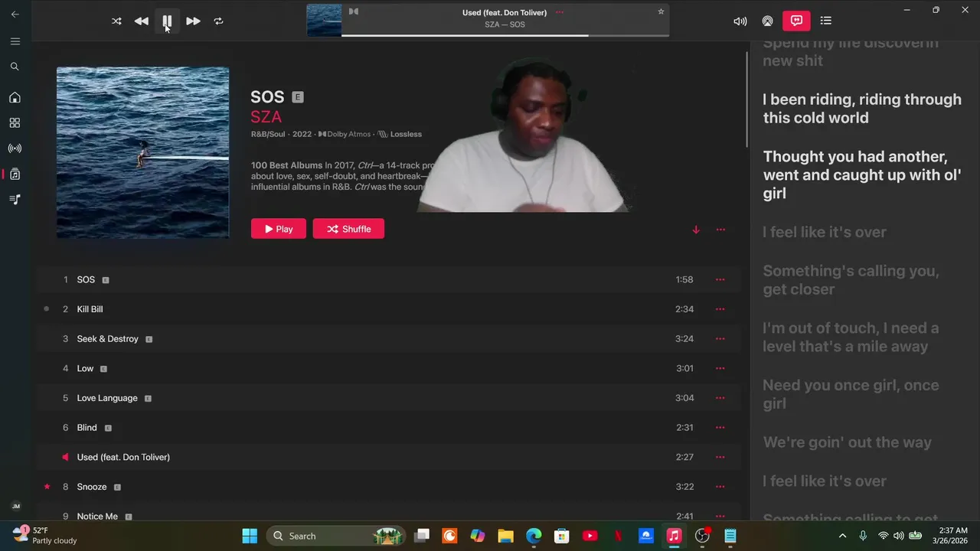The height and width of the screenshot is (551, 980).
Task: Open the SZA artist link
Action: [x=266, y=117]
